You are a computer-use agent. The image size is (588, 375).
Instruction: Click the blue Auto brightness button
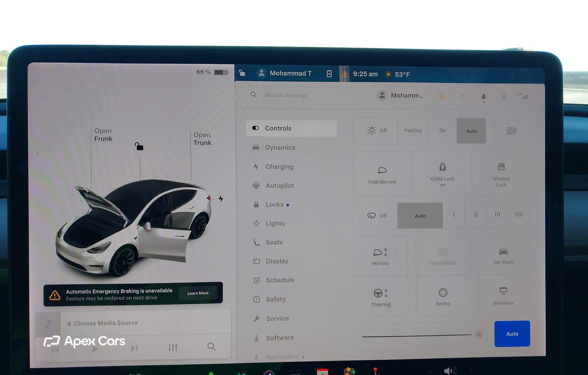[512, 334]
